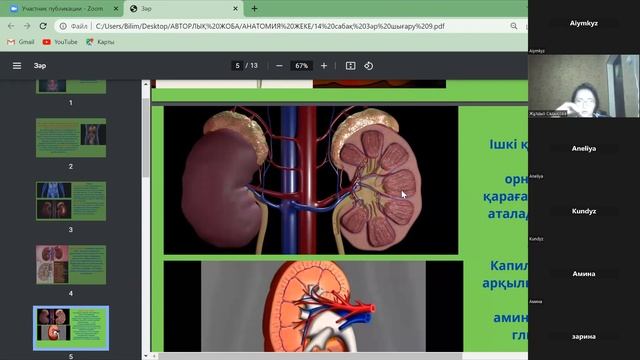Select Амина participant tile
This screenshot has width=640, height=360.
tap(584, 274)
